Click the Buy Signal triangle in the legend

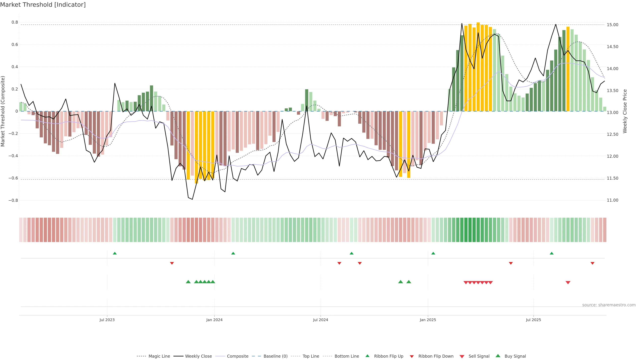point(498,356)
